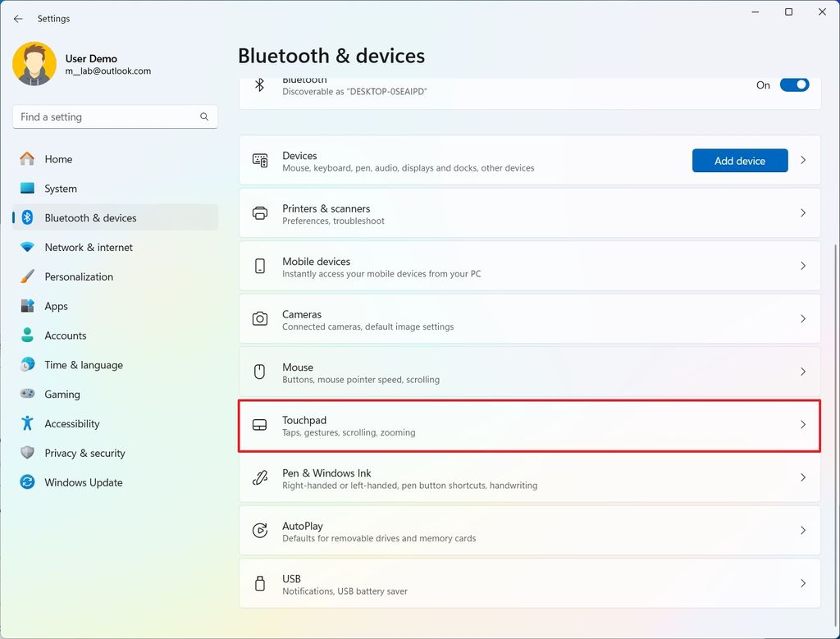The width and height of the screenshot is (840, 639).
Task: Click the back arrow in Settings
Action: click(x=18, y=18)
